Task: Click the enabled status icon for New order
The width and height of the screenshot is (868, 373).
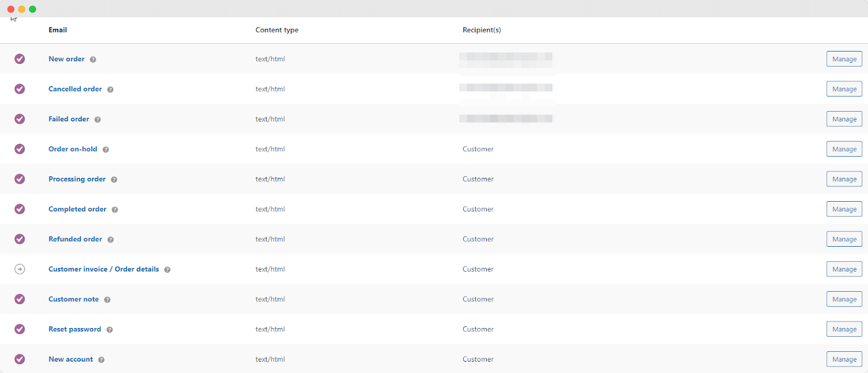Action: (x=20, y=59)
